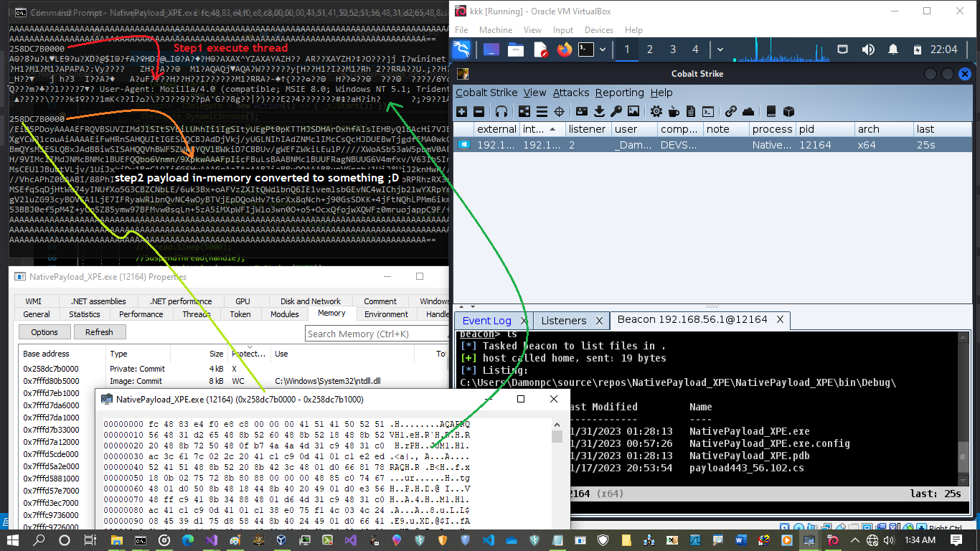Close the Beacon 192.168.56.1@12164 tab
The image size is (980, 551).
coord(780,319)
